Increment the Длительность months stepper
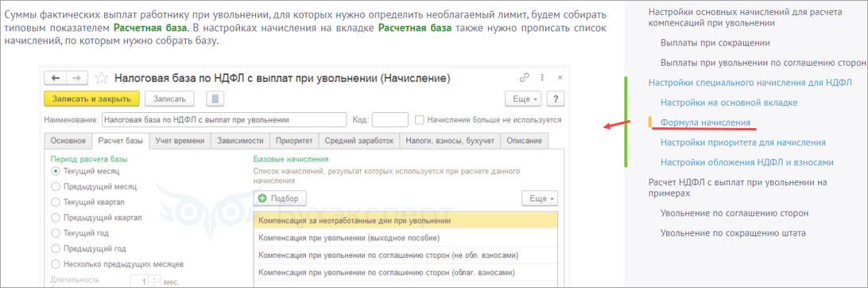The image size is (868, 288). (x=154, y=278)
